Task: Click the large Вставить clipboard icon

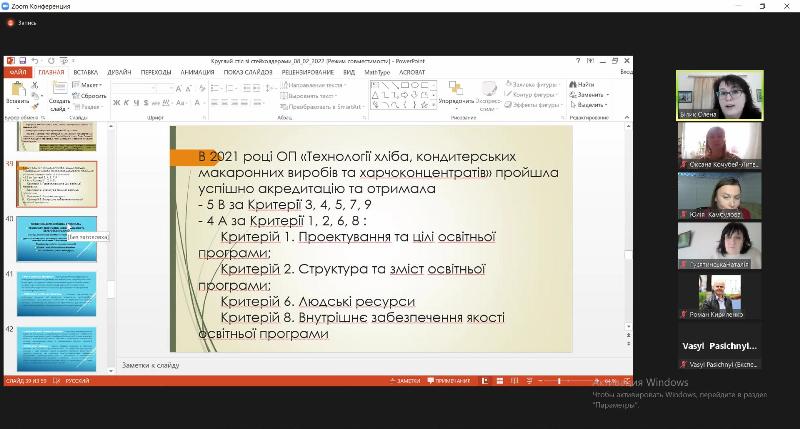Action: (18, 89)
